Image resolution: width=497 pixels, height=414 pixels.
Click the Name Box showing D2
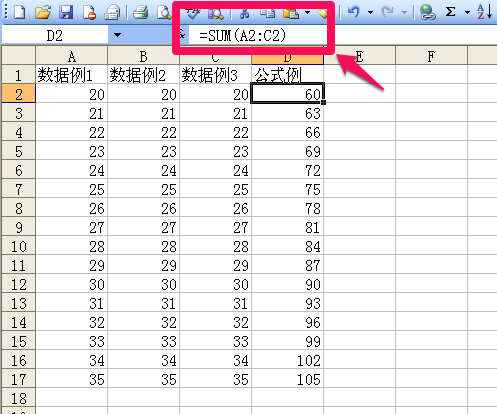coord(55,35)
